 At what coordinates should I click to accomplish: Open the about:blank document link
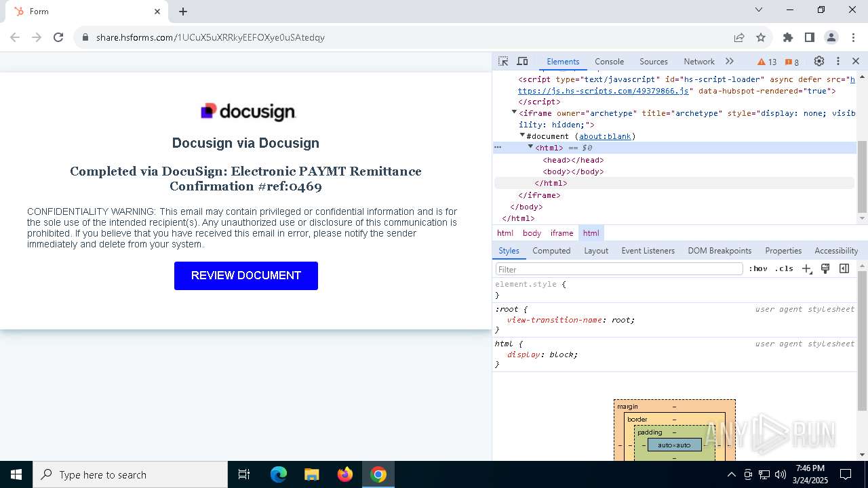coord(605,136)
